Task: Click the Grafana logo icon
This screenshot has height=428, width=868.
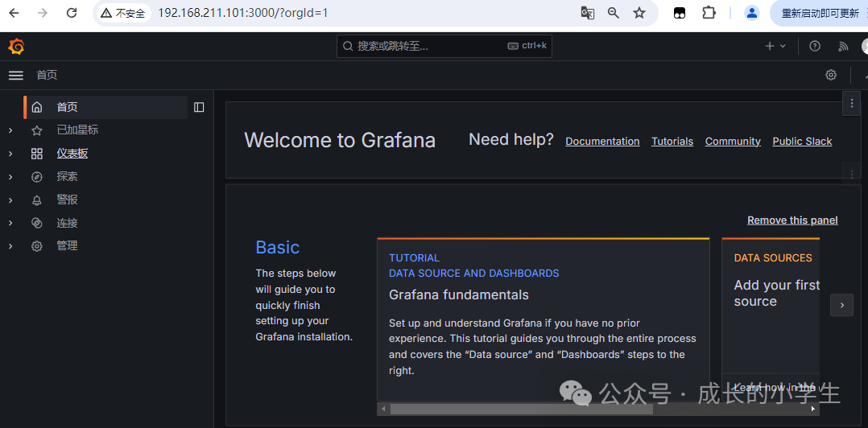Action: pos(17,47)
